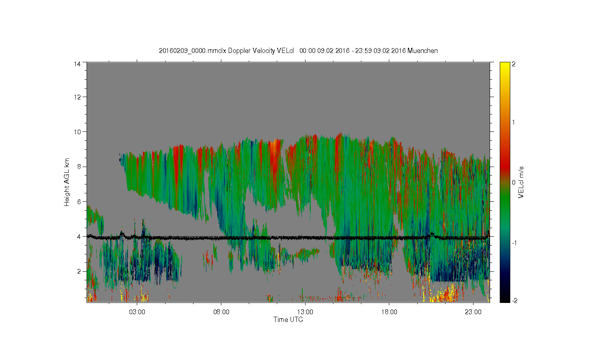This screenshot has width=607, height=364.
Task: Click the colorbar tick label -2
Action: (514, 301)
